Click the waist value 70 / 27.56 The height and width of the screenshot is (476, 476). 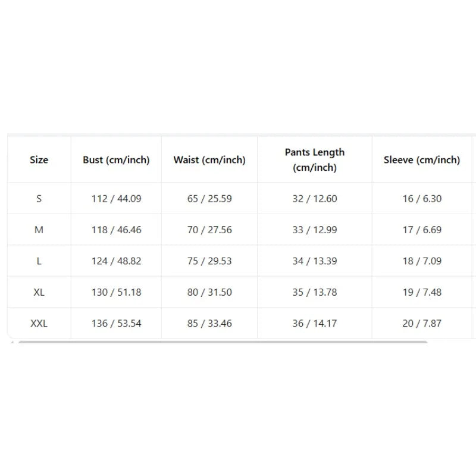pyautogui.click(x=209, y=230)
